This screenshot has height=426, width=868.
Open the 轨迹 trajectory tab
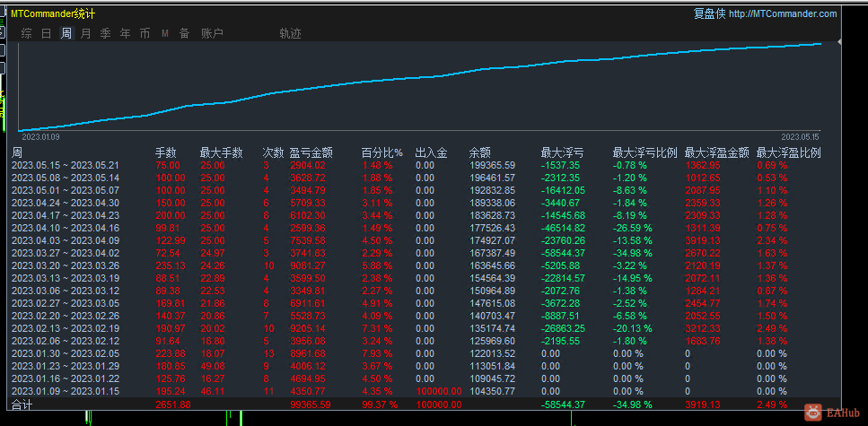tap(290, 34)
